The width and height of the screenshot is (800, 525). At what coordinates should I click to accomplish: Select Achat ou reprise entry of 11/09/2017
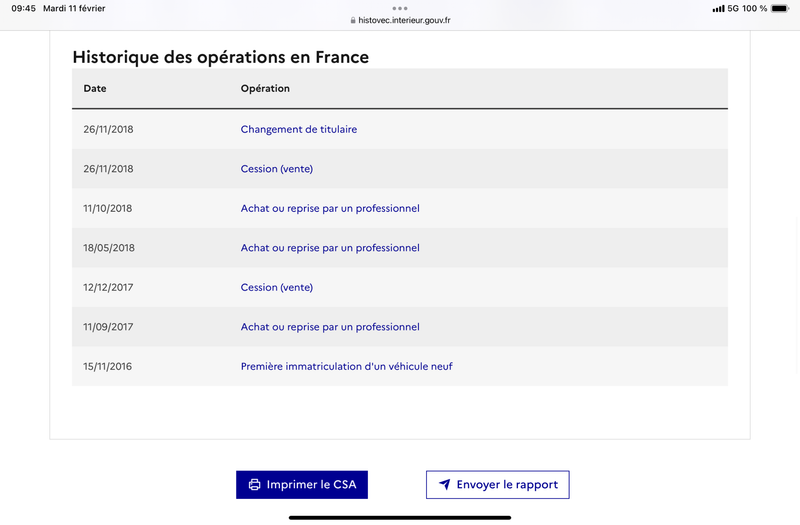330,327
